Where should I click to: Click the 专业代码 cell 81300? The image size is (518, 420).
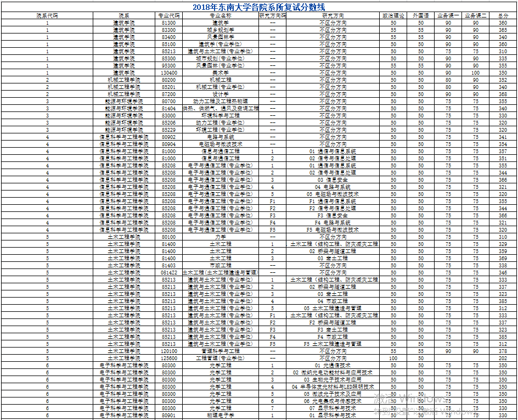coord(169,23)
